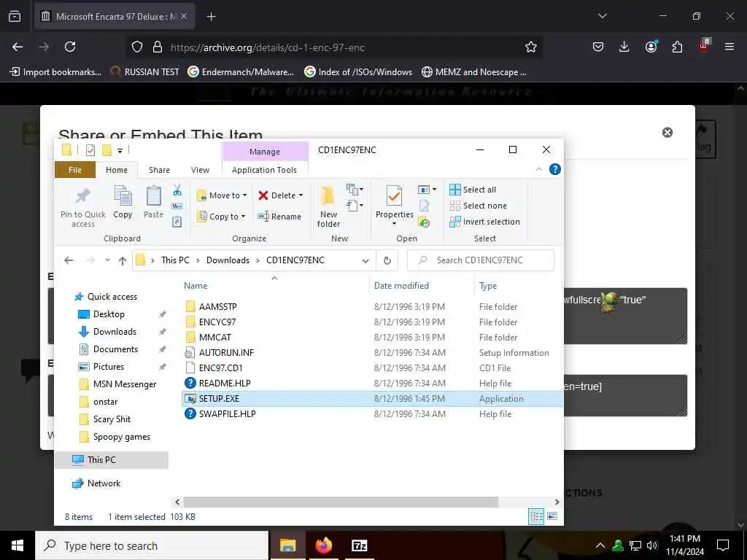
Task: Open the Index of /ISOs/Windows bookmark
Action: pyautogui.click(x=358, y=72)
